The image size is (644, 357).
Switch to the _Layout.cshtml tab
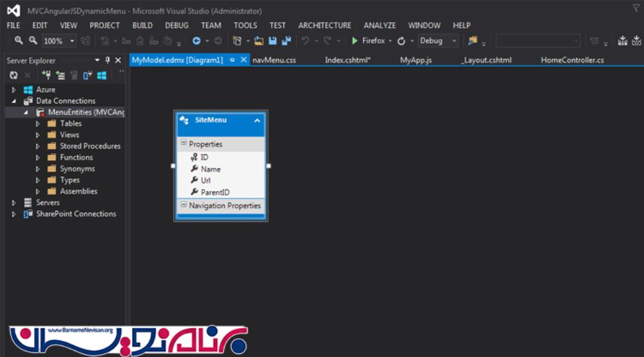(x=487, y=60)
